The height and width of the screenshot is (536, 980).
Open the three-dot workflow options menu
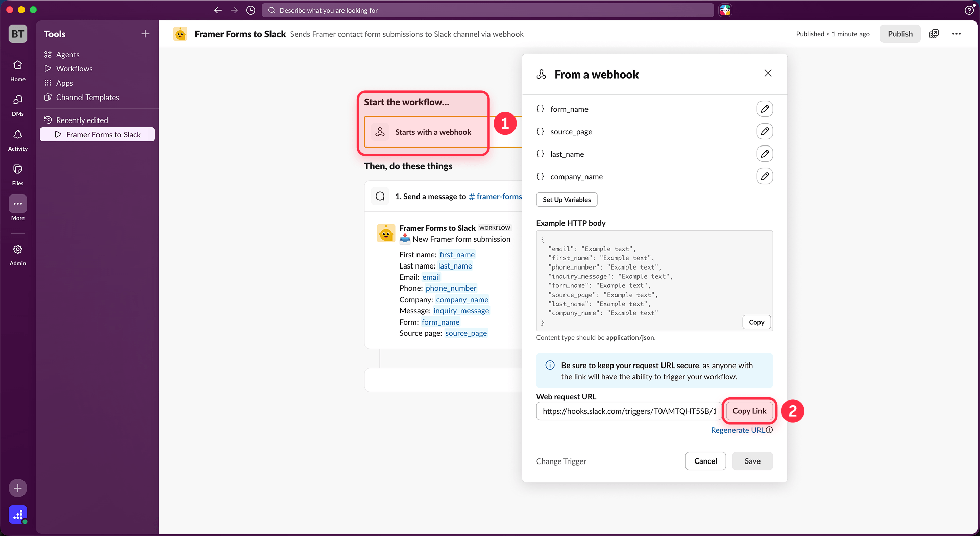point(957,34)
